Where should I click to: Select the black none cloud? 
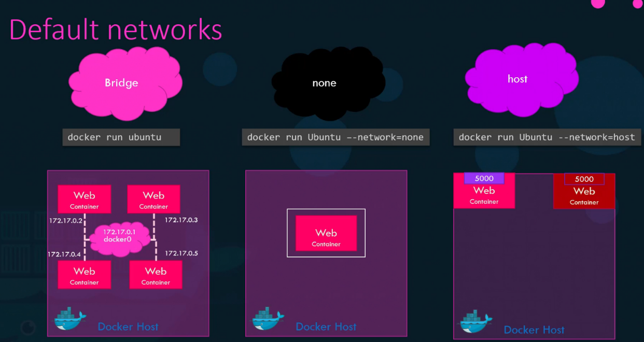point(325,83)
